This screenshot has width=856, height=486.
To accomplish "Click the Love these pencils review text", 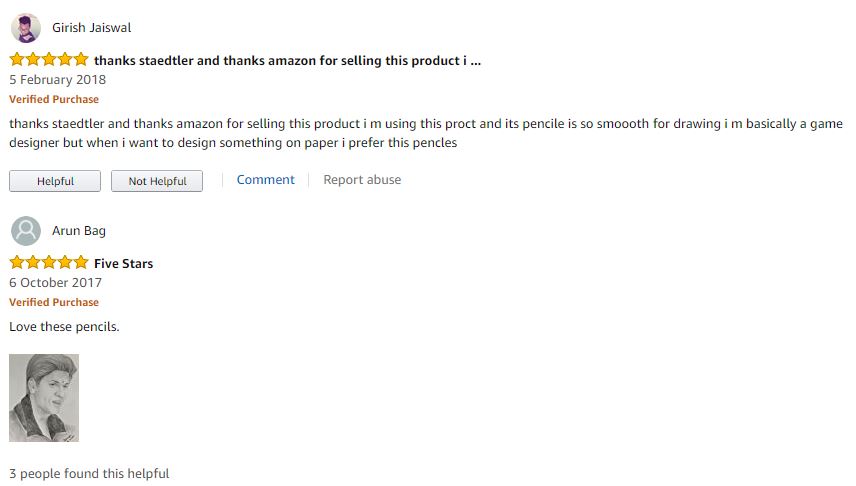I will point(64,327).
